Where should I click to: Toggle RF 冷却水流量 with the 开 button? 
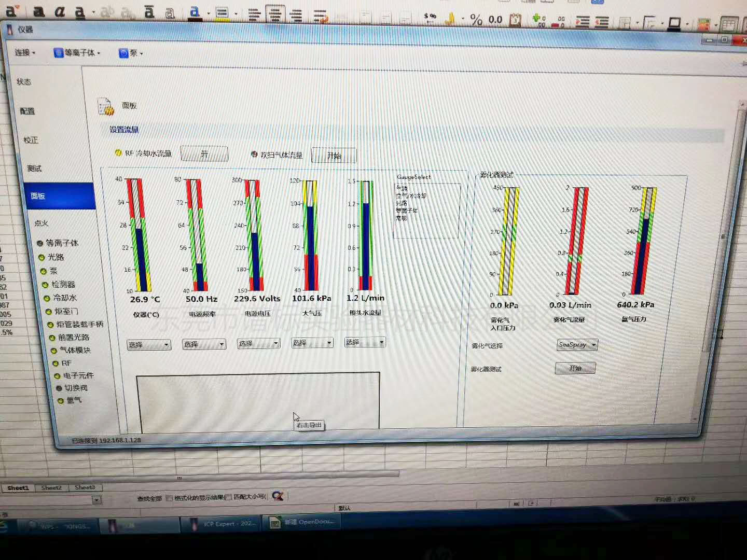204,154
